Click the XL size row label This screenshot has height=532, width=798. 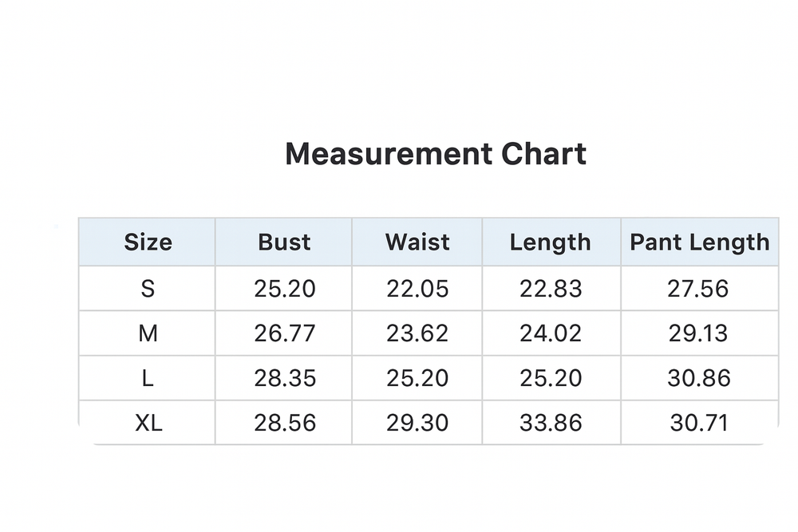click(x=148, y=423)
